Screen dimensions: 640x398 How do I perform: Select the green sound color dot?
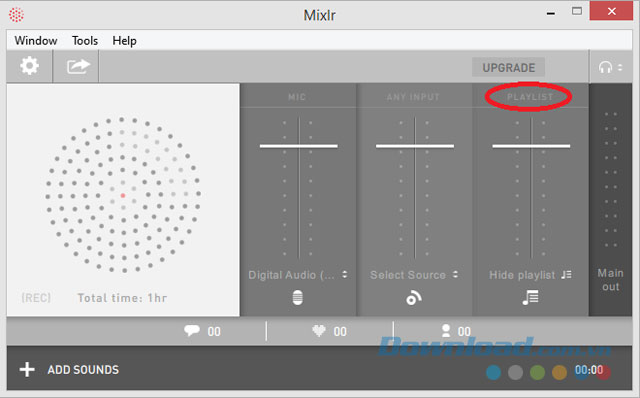click(x=537, y=372)
